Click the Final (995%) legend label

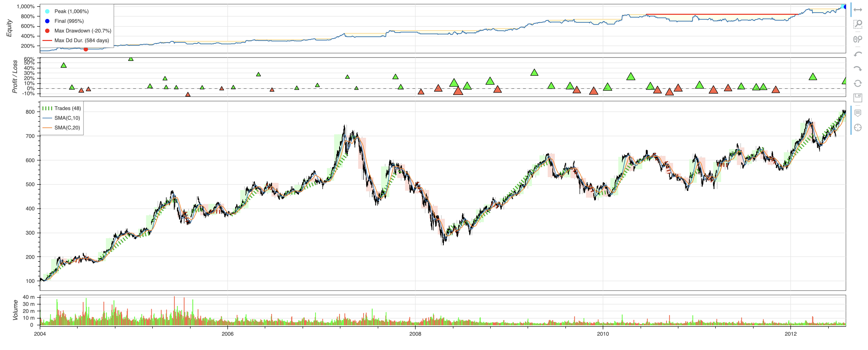(69, 21)
